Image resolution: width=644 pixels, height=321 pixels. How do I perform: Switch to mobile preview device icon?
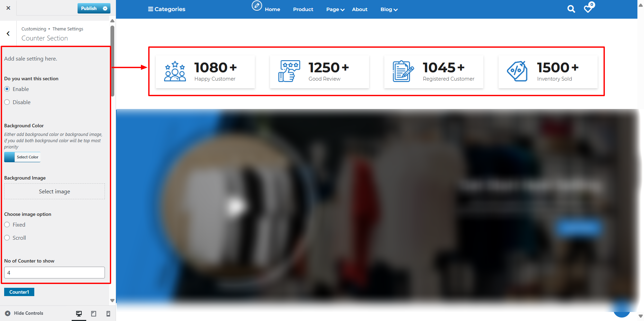pos(108,313)
